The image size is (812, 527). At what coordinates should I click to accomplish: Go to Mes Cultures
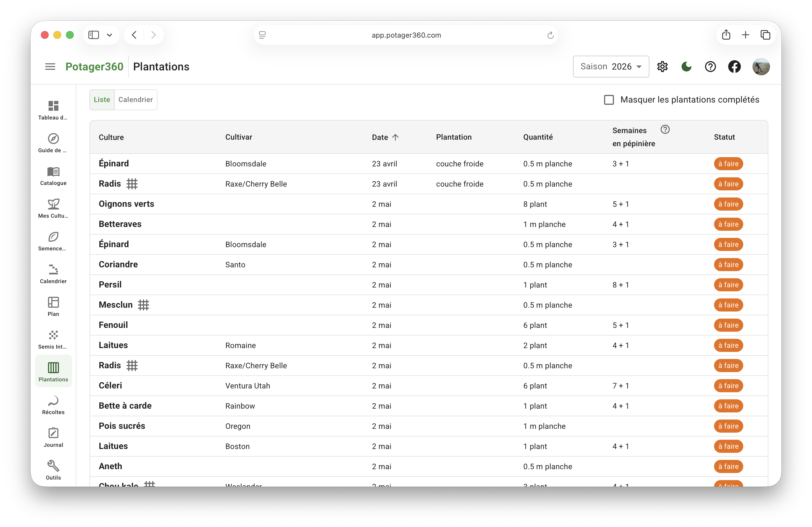[x=53, y=208]
